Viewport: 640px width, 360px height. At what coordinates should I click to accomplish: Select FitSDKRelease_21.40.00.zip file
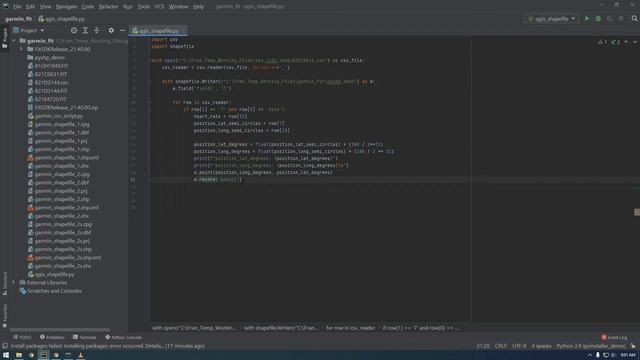66,108
